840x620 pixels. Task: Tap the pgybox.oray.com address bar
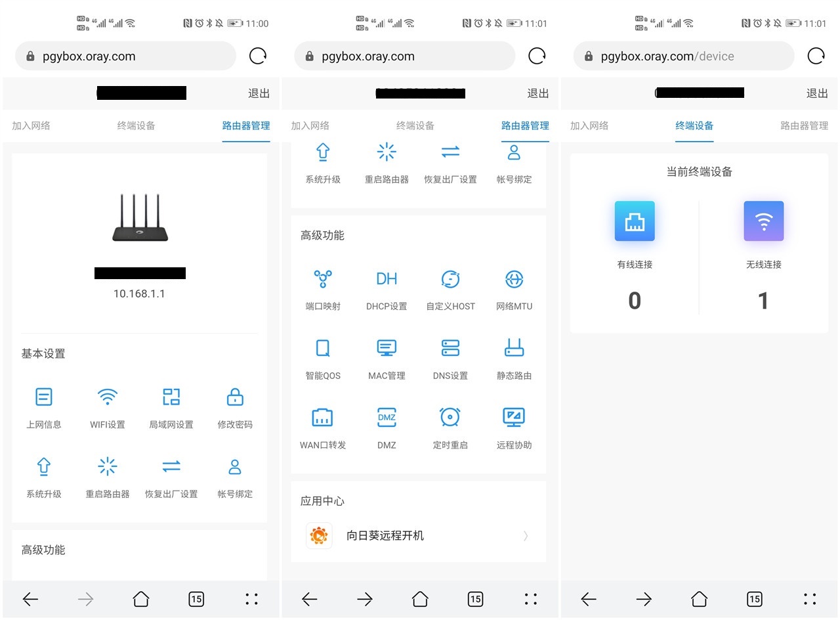125,56
